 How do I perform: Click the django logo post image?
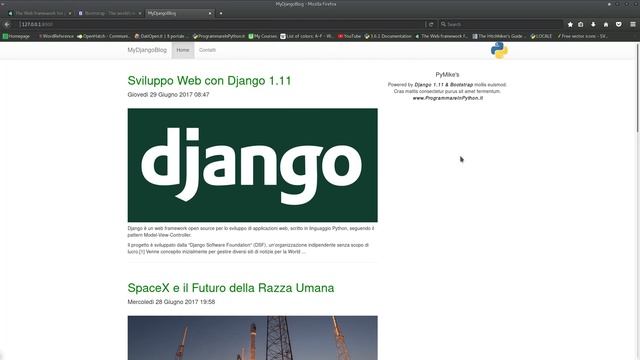coord(252,165)
